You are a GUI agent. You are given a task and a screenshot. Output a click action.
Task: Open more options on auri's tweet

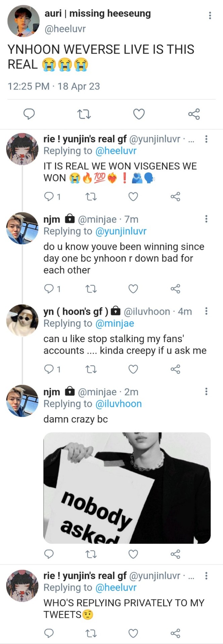pyautogui.click(x=210, y=15)
